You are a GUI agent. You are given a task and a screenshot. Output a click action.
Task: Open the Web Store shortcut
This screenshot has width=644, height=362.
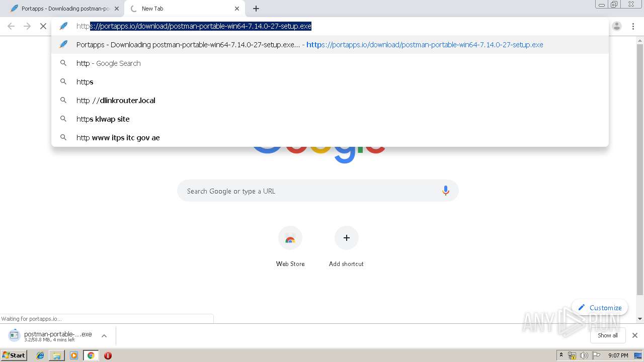coord(290,246)
